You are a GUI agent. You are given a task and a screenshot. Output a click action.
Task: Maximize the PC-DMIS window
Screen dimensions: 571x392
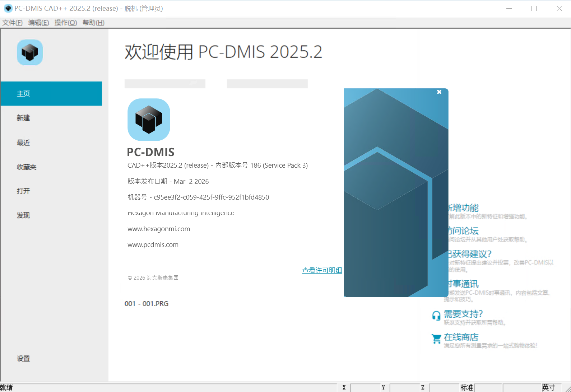[534, 8]
